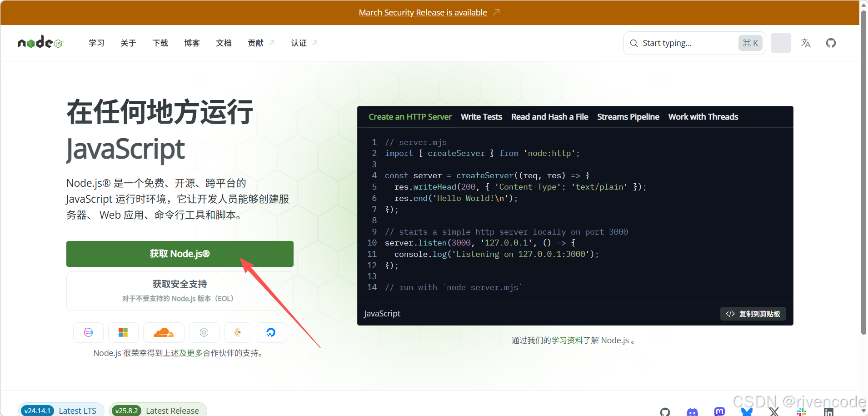Switch to the Write Tests tab
868x416 pixels.
[x=481, y=117]
